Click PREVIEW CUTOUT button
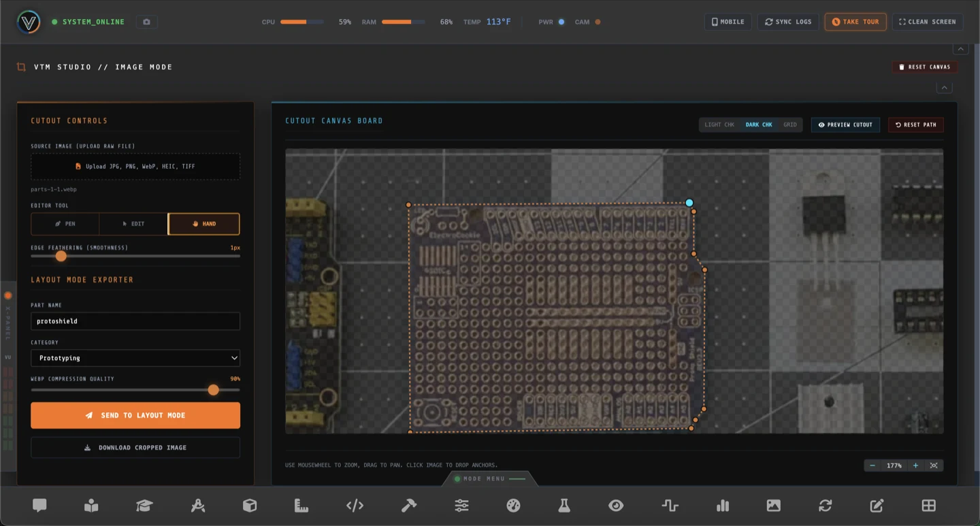Viewport: 980px width, 526px height. tap(845, 125)
